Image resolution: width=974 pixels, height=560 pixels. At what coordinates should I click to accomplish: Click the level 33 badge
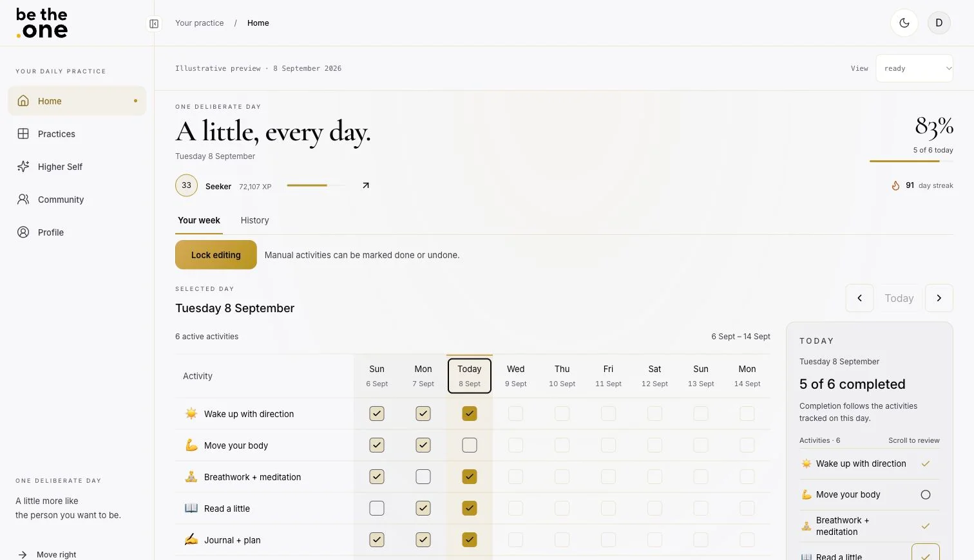186,185
